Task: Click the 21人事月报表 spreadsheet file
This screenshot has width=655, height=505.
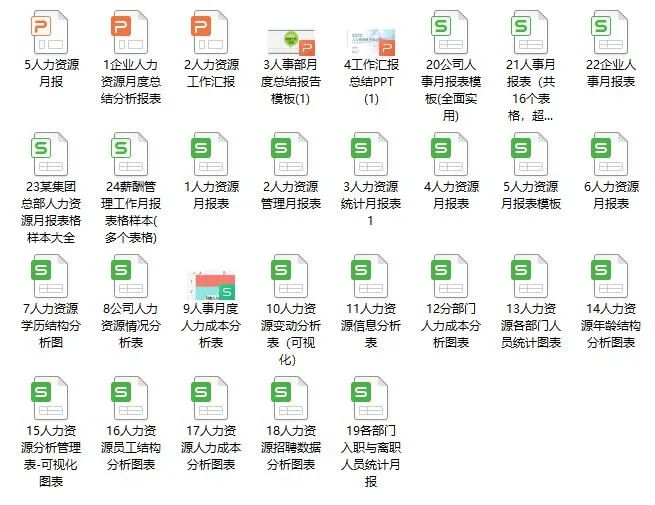Action: (531, 32)
